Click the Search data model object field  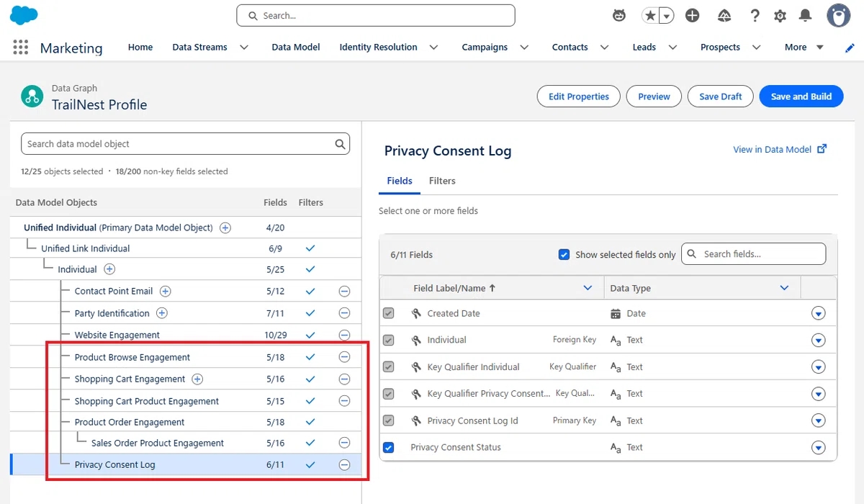click(x=186, y=144)
